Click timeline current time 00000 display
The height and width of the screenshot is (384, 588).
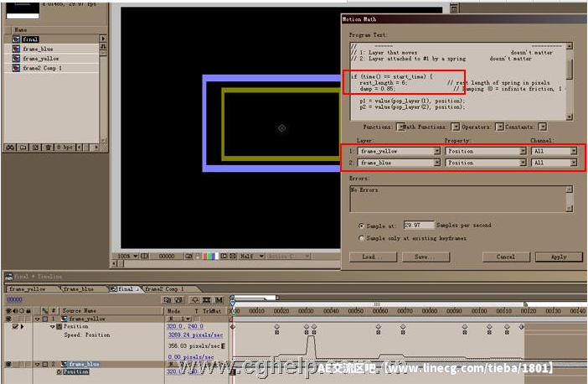[x=15, y=299]
